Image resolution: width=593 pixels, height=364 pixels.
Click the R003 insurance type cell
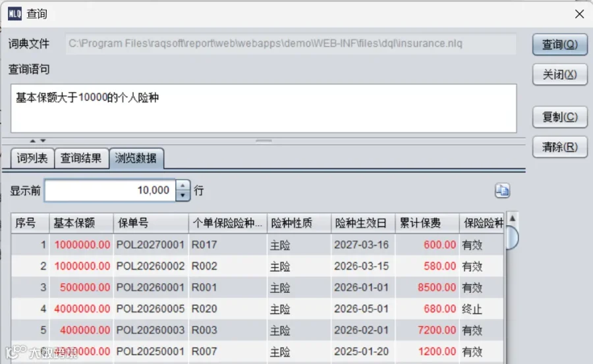click(228, 330)
